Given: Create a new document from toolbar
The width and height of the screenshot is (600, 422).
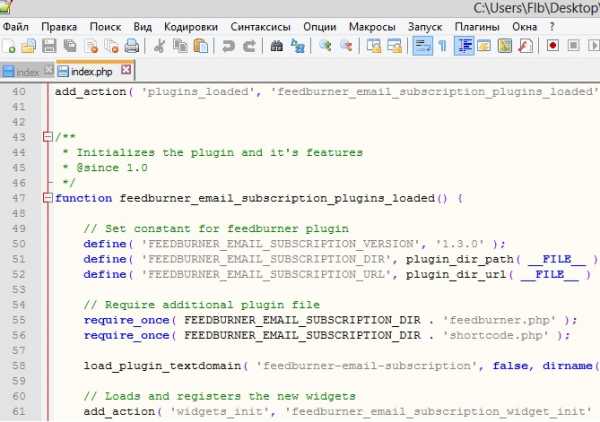Looking at the screenshot, I should tap(8, 45).
